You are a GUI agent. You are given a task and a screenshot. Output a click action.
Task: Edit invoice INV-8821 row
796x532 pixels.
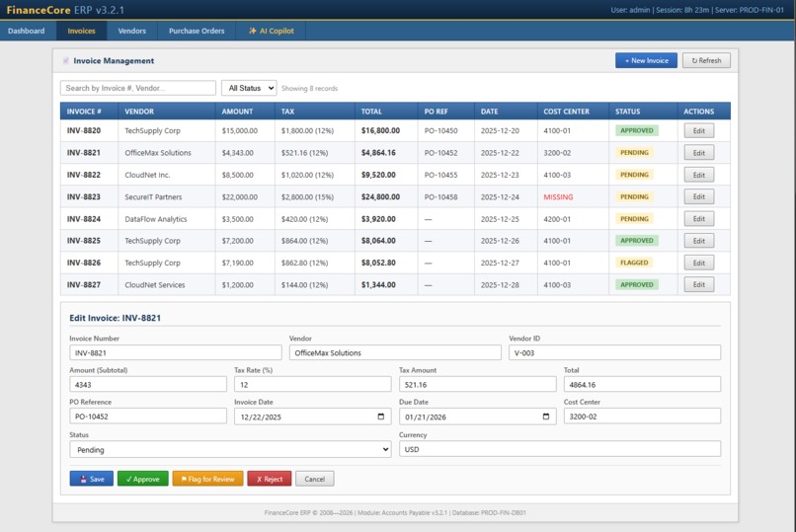click(x=698, y=153)
